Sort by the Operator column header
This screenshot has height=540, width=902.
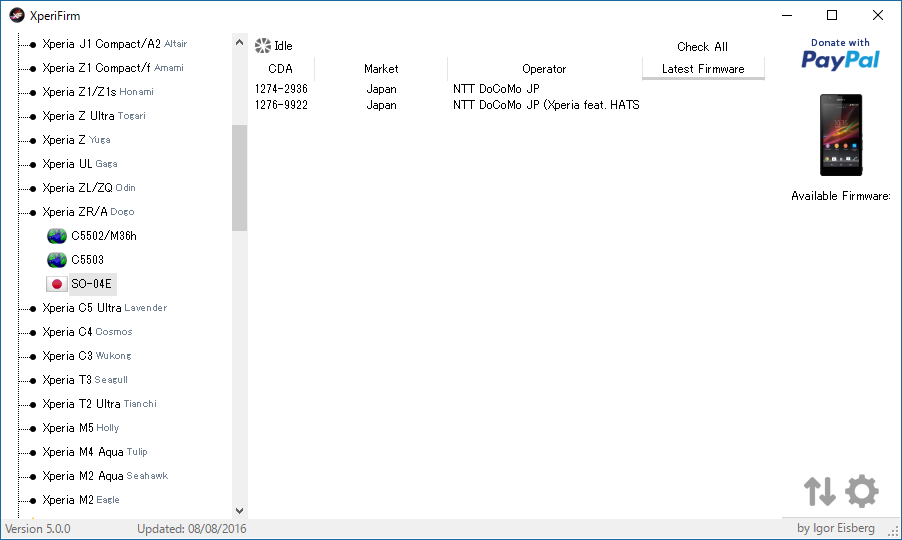544,69
